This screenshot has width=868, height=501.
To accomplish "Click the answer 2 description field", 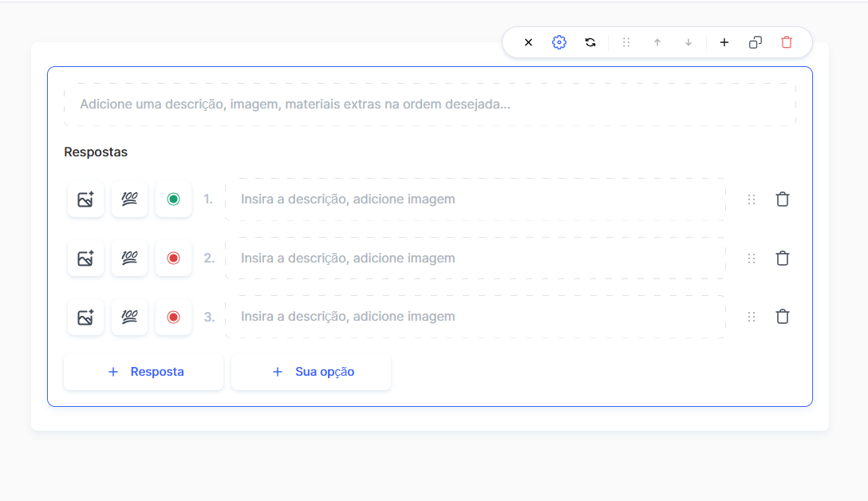I will pos(475,258).
